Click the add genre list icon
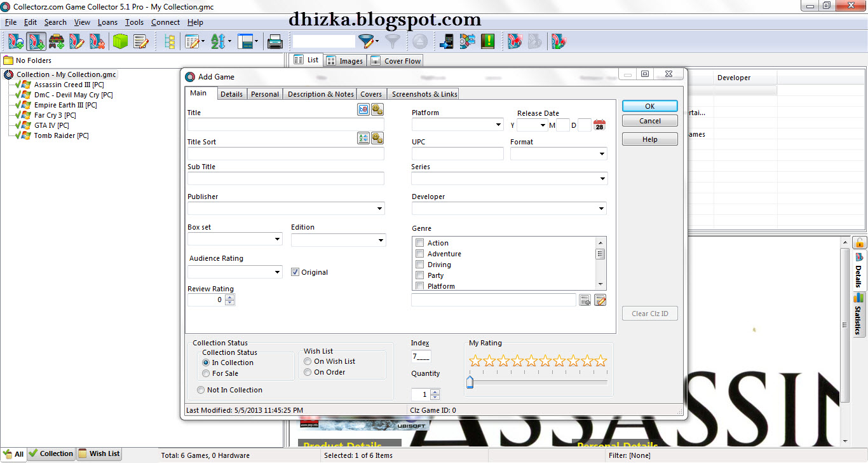868x463 pixels. pyautogui.click(x=585, y=300)
